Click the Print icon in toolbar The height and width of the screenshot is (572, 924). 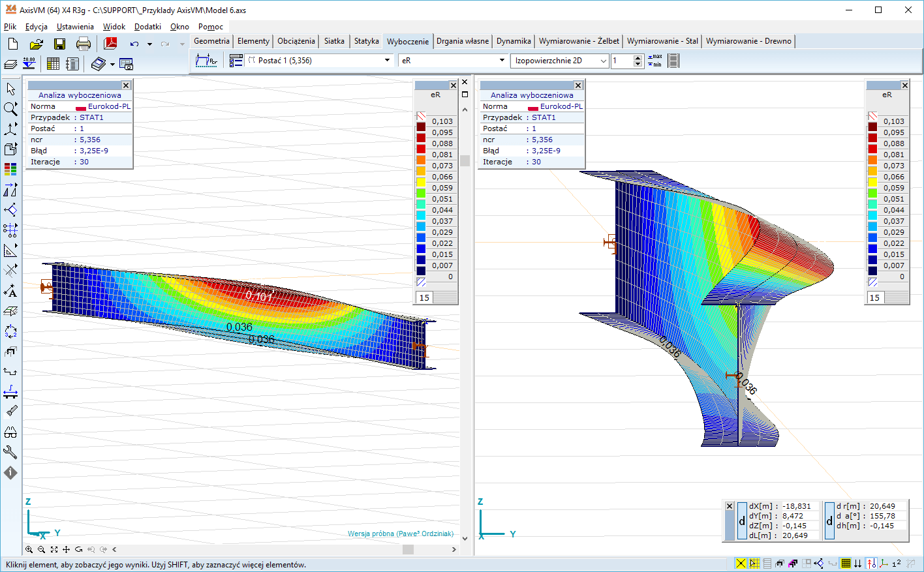click(x=84, y=44)
